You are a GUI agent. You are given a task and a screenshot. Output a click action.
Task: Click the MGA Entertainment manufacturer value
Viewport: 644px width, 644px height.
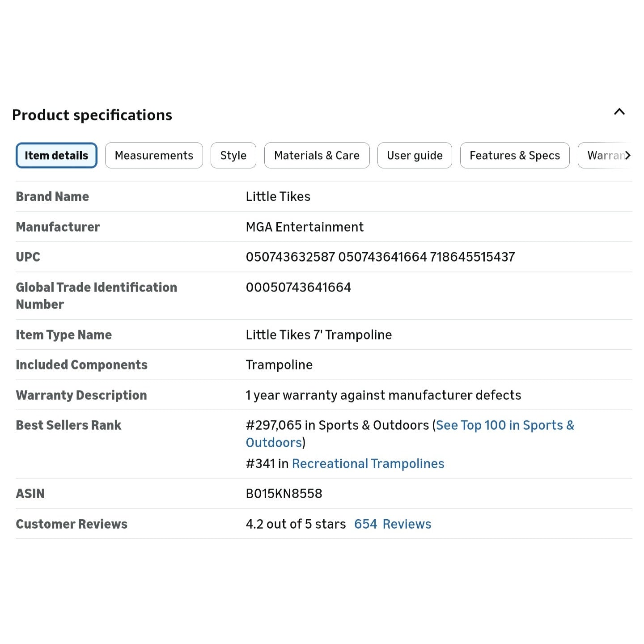click(305, 227)
